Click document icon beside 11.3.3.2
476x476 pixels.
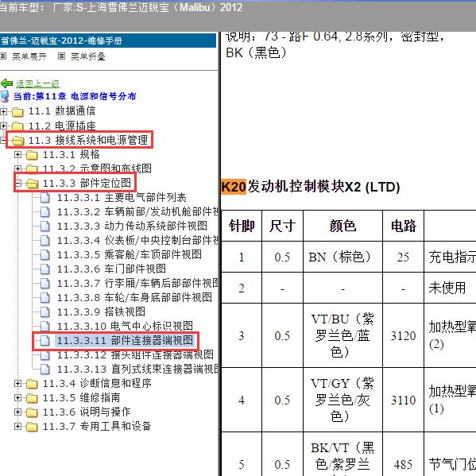(45, 212)
